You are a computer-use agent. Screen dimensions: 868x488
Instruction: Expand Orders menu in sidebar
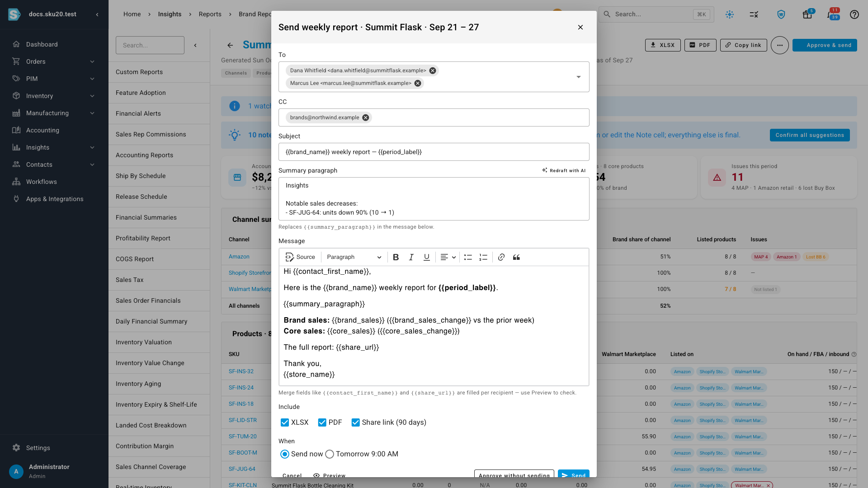[54, 61]
